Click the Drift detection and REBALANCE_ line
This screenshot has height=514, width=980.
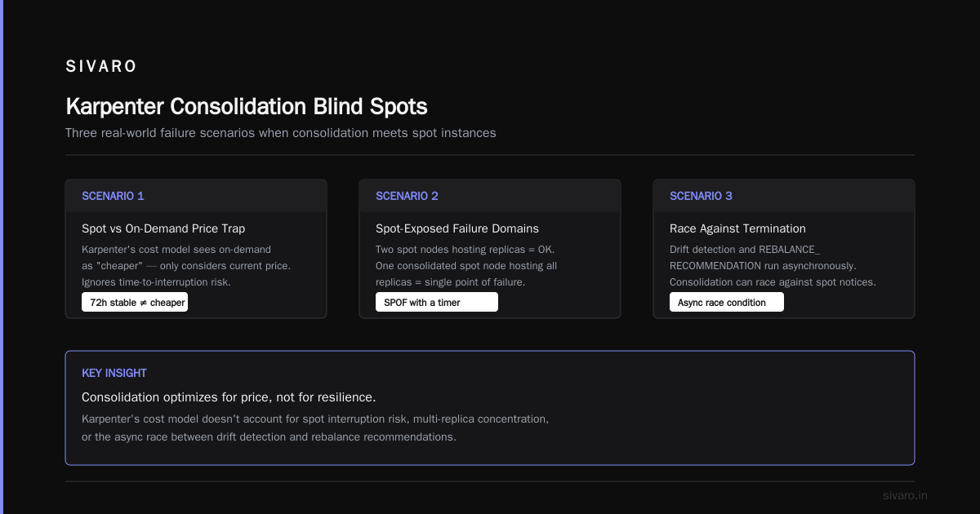745,250
